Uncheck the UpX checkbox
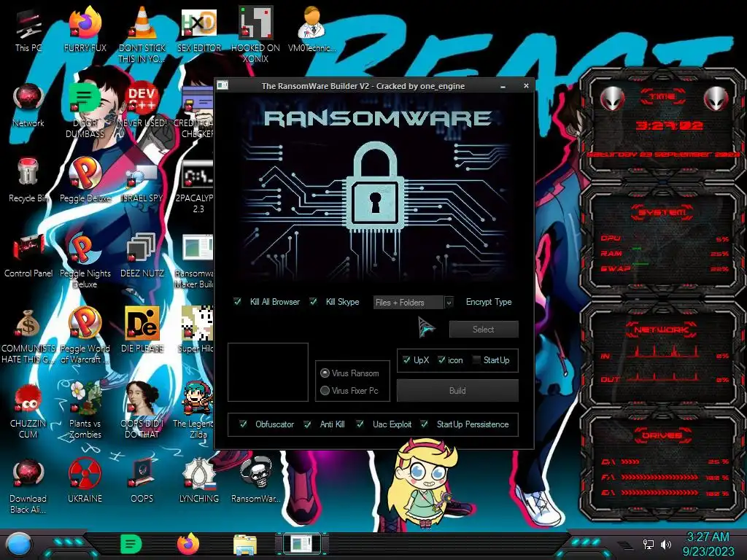The image size is (747, 560). (x=406, y=359)
